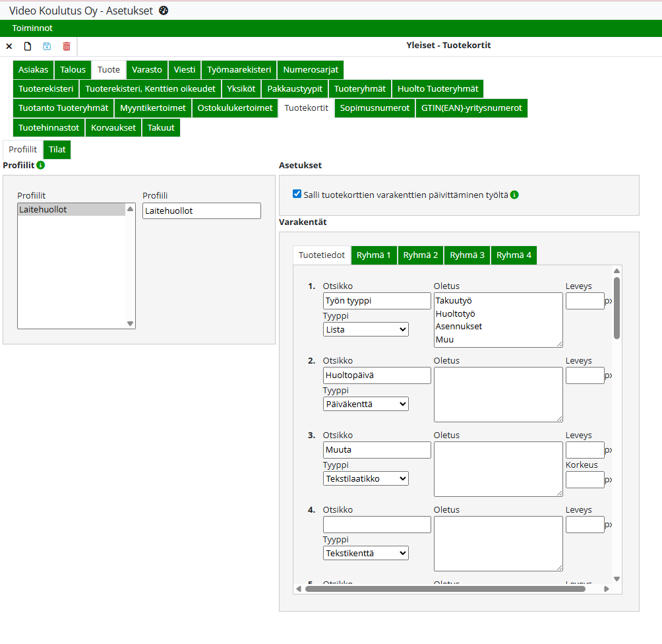Click the vertical scrollbar in Varakentät panel
This screenshot has width=662, height=644.
(617, 307)
